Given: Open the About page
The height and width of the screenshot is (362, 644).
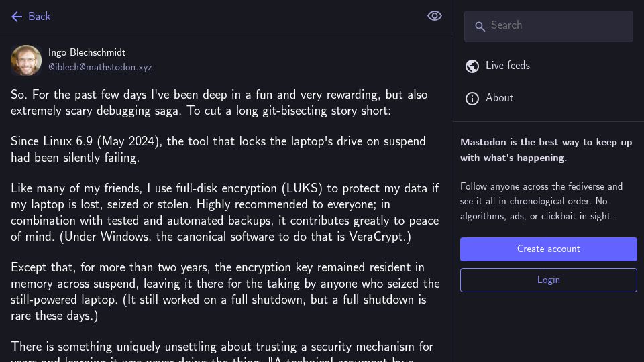Looking at the screenshot, I should (x=499, y=98).
